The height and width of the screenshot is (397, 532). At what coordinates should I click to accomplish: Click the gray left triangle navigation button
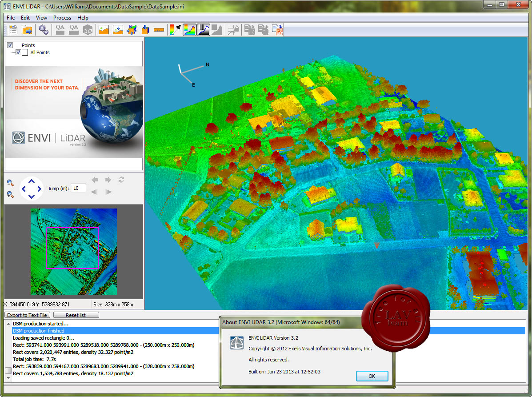[x=94, y=192]
